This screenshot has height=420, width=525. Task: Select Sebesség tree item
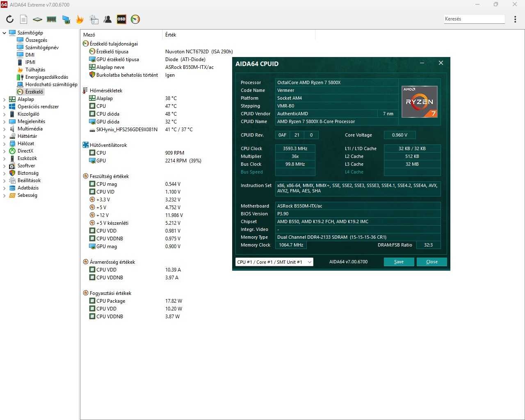coord(27,195)
